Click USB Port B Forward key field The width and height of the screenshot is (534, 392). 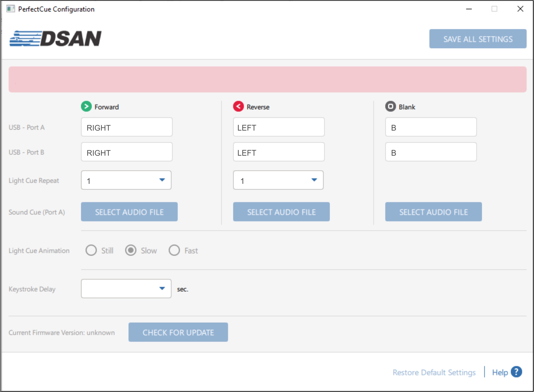[x=127, y=152]
